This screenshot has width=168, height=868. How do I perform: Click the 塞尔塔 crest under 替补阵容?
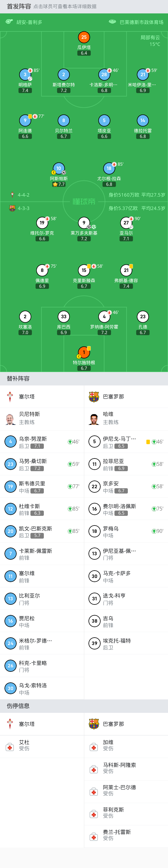tap(10, 397)
